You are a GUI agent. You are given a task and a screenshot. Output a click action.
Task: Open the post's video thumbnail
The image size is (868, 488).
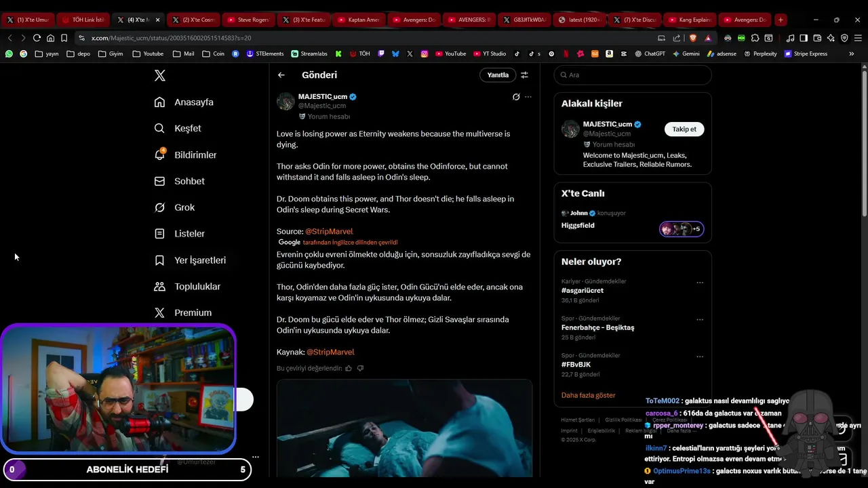click(404, 428)
